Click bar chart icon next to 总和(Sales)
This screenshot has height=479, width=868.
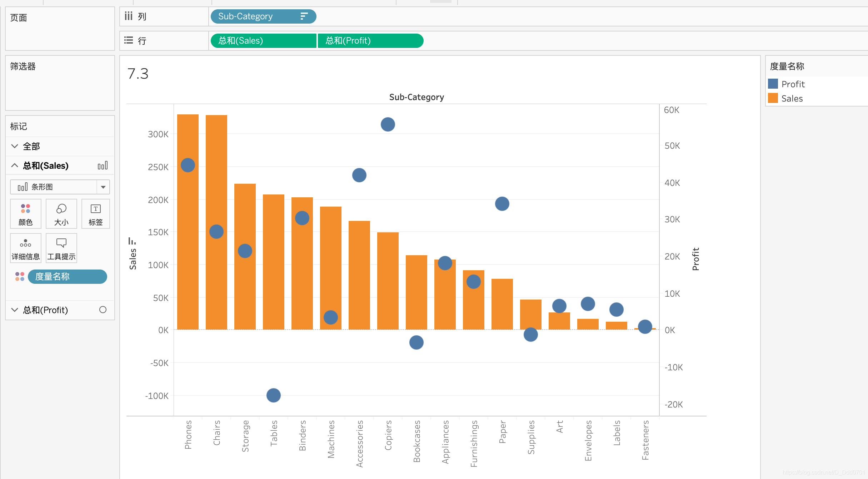coord(103,166)
